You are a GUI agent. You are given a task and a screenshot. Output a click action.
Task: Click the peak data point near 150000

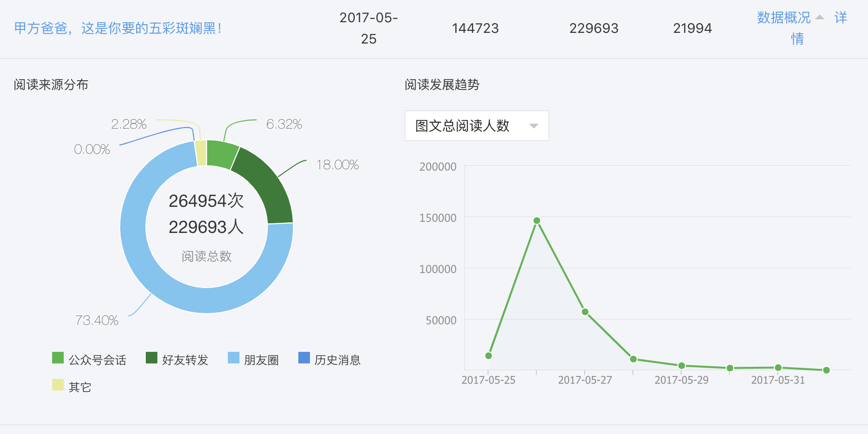click(x=537, y=221)
